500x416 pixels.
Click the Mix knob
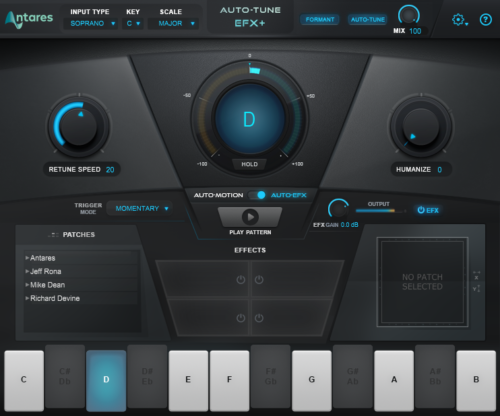[408, 15]
